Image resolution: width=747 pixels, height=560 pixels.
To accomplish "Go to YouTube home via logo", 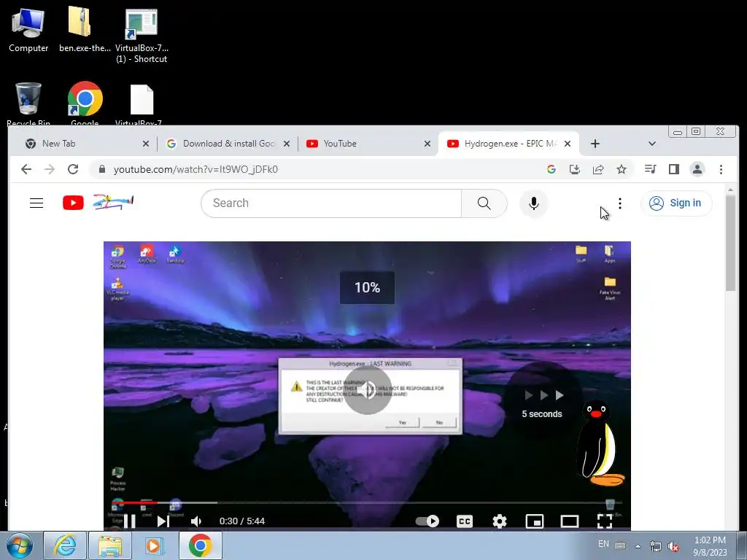I will pyautogui.click(x=98, y=203).
